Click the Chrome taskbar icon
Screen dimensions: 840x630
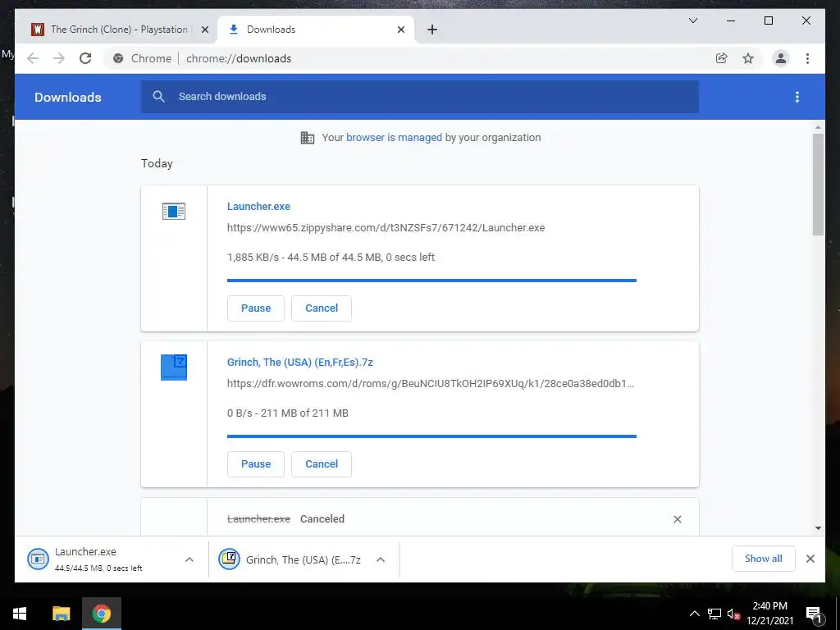(x=101, y=614)
